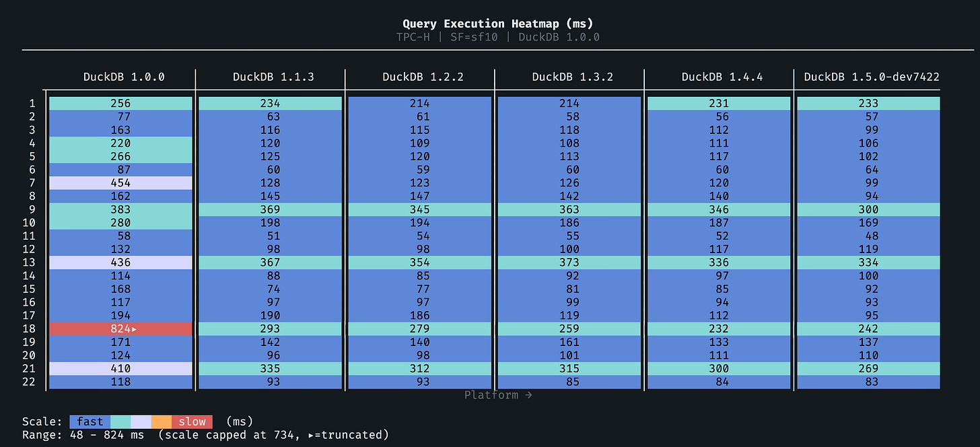980x447 pixels.
Task: Click the 234 cell under DuckDB 1.1.3
Action: coord(271,104)
